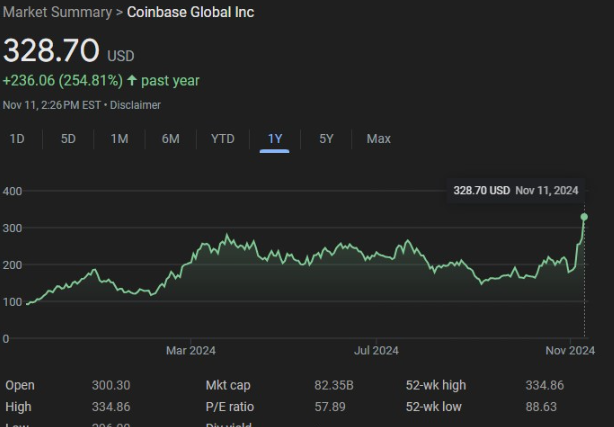The height and width of the screenshot is (427, 614).
Task: Click the green data point on the chart
Action: pos(584,217)
